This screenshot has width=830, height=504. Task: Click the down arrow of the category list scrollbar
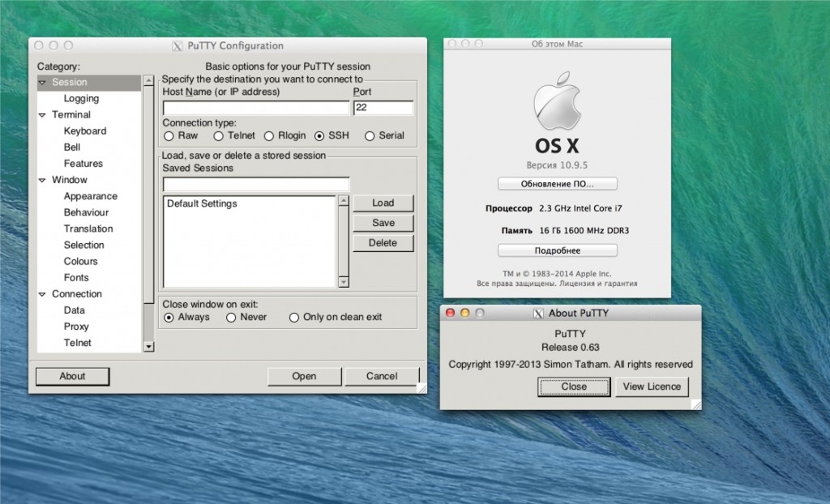pos(148,345)
